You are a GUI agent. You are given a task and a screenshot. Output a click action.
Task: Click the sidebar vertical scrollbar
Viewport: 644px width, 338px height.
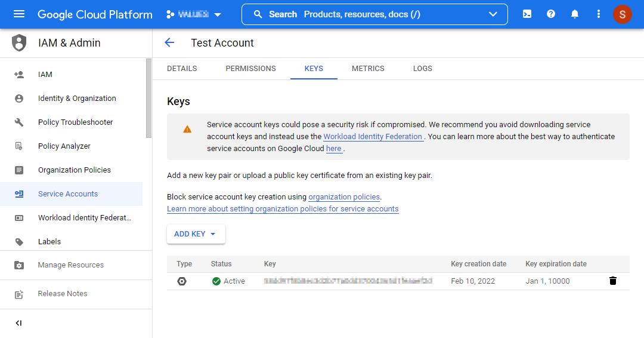coord(148,99)
